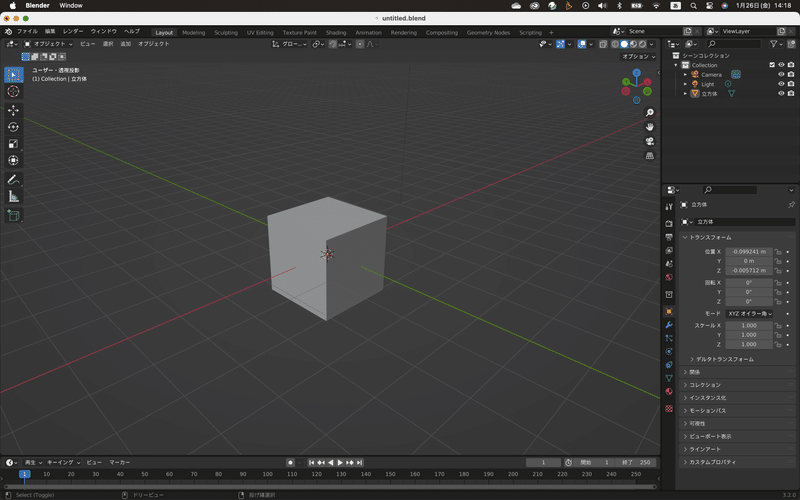800x500 pixels.
Task: Open the Physics properties tab
Action: 669,352
